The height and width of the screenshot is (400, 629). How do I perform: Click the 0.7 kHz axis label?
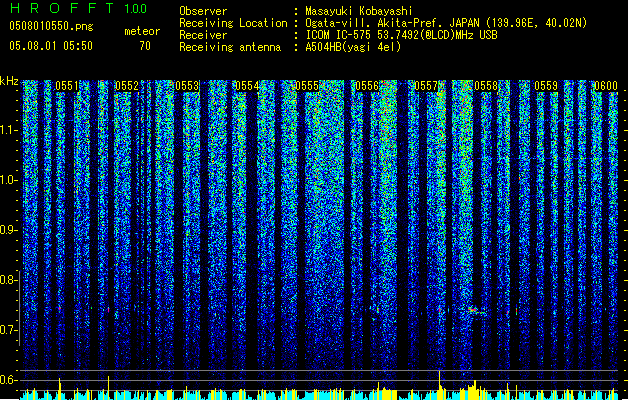[8, 330]
